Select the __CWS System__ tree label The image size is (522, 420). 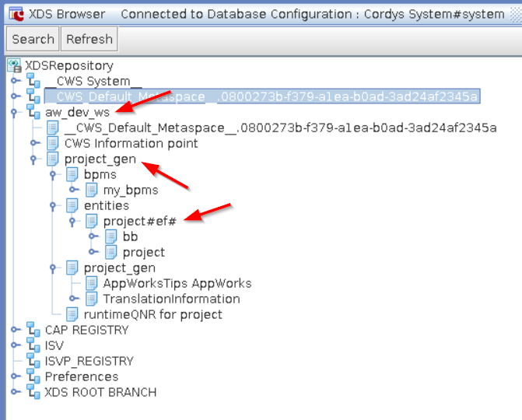click(x=94, y=81)
